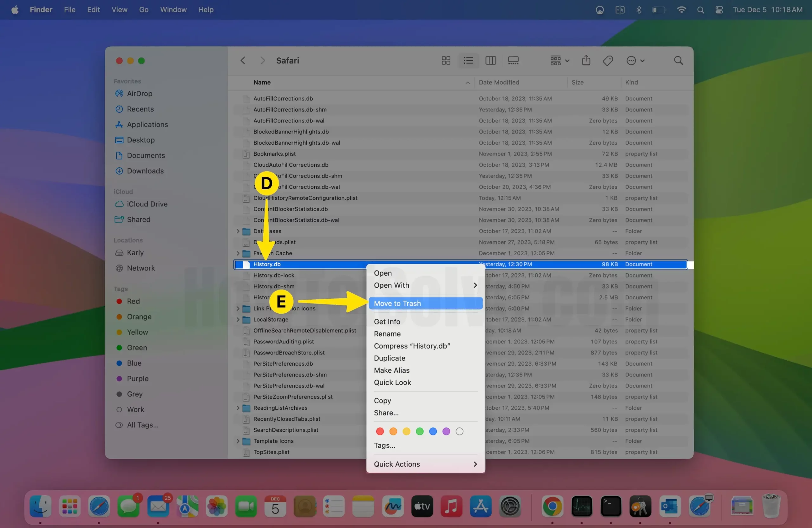Choose Open in the context menu
The width and height of the screenshot is (812, 528).
click(x=425, y=273)
